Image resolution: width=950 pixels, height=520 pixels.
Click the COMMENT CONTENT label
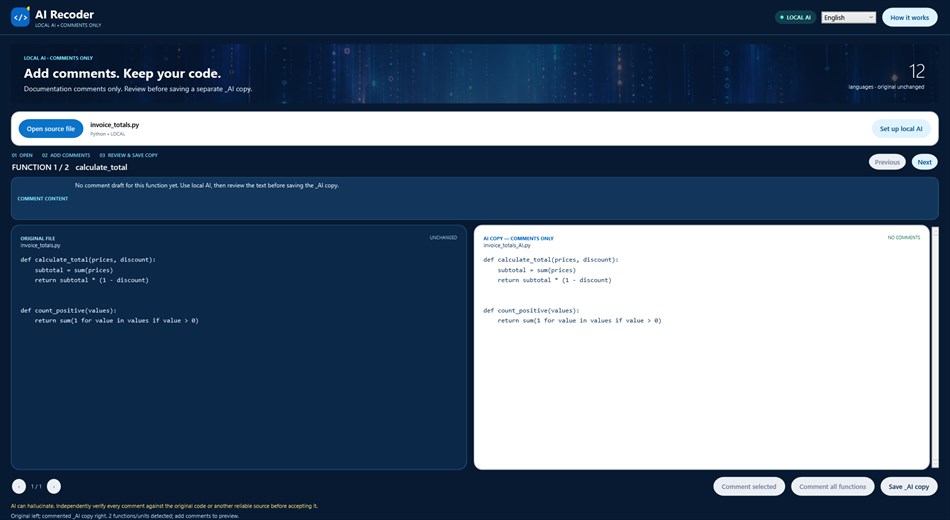coord(42,199)
